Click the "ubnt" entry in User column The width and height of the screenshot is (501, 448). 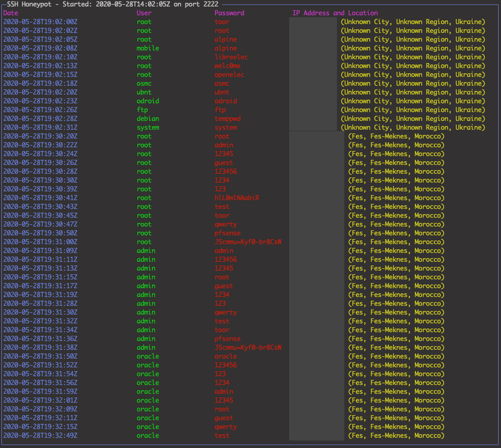144,92
